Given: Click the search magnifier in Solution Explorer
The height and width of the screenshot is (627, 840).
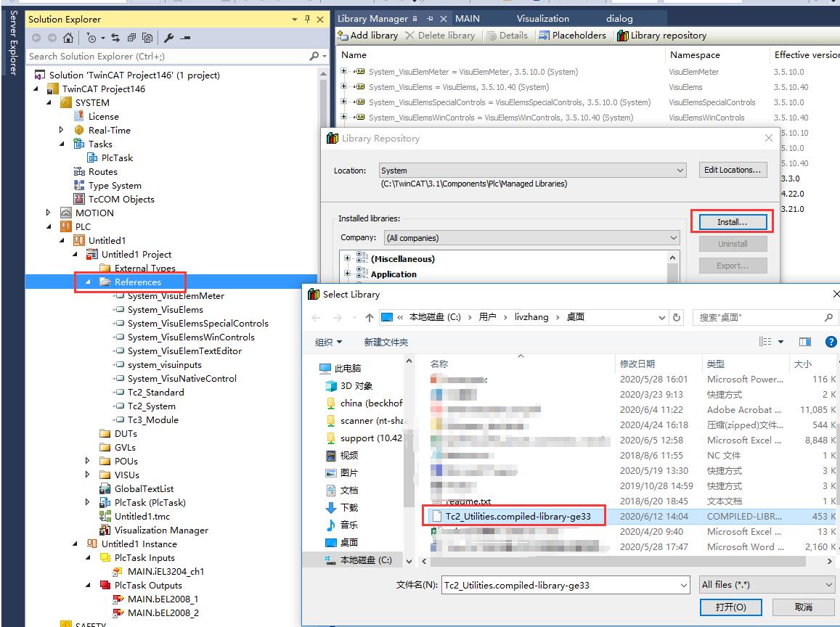Looking at the screenshot, I should coord(314,56).
